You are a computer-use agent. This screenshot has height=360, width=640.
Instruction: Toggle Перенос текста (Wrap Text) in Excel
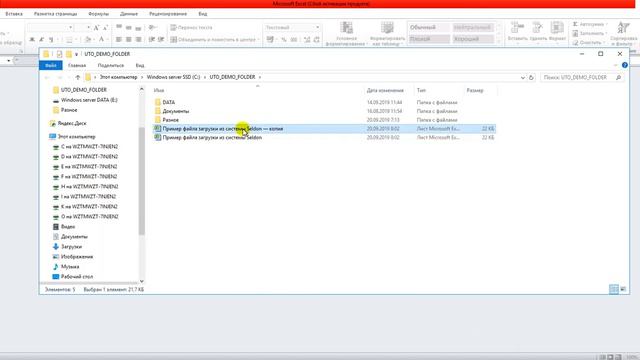tap(191, 27)
